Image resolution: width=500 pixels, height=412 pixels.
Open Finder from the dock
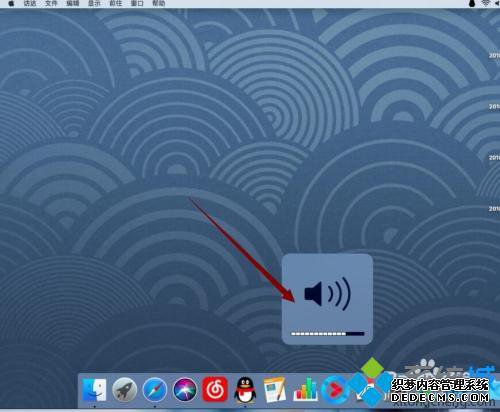[94, 390]
